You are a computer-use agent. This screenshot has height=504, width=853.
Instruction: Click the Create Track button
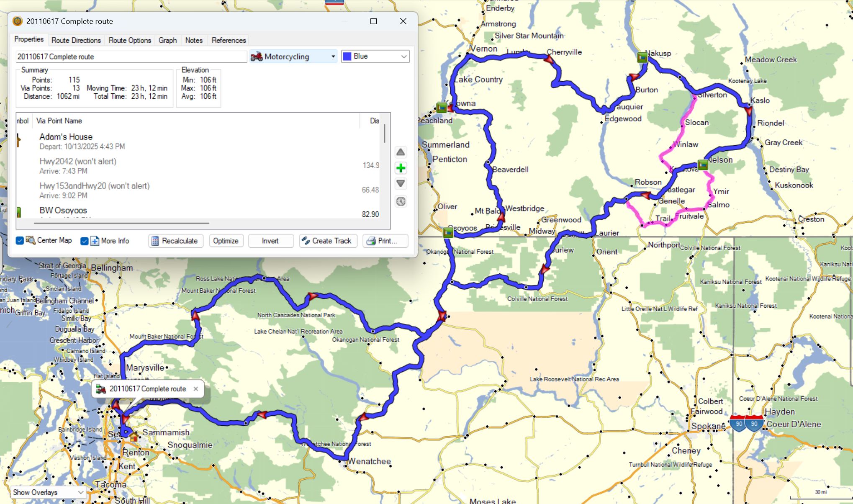(x=328, y=241)
